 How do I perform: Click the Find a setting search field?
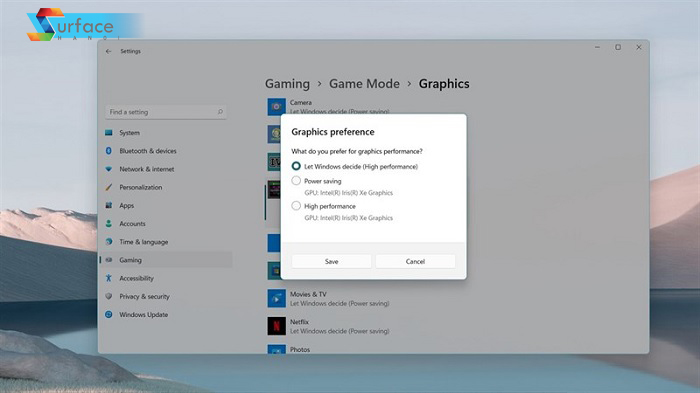166,112
